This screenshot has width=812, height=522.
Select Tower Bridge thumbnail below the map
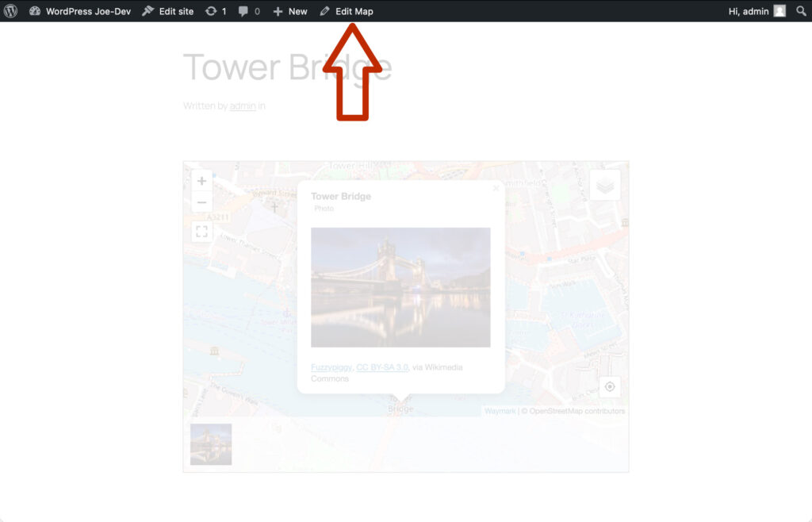211,444
